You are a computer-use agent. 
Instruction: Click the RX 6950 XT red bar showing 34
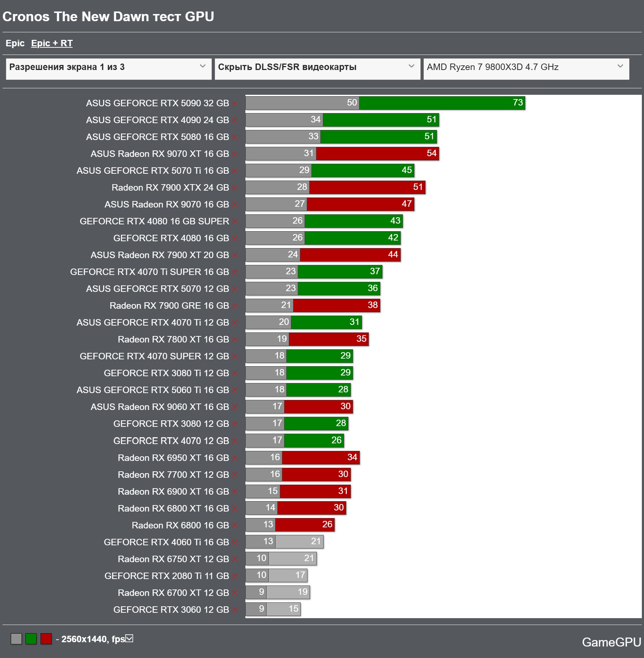[321, 458]
